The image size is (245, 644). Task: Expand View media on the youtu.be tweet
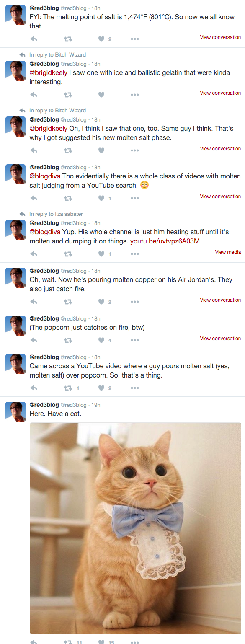point(228,252)
